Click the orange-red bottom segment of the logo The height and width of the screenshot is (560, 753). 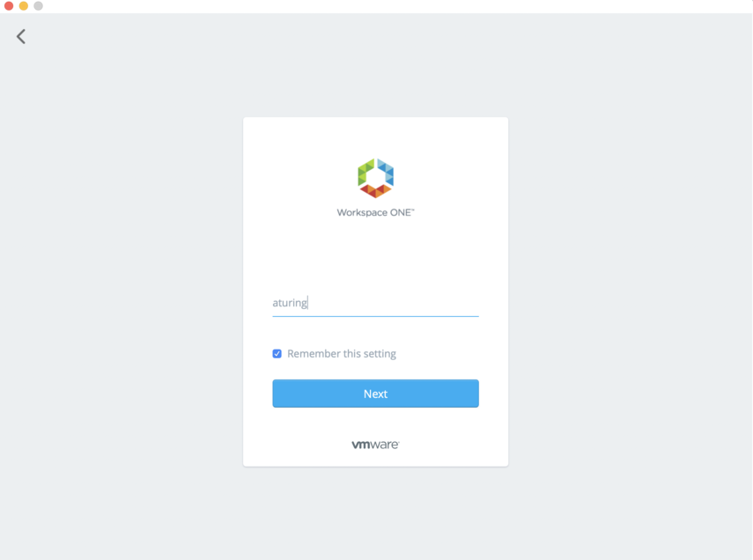point(375,191)
